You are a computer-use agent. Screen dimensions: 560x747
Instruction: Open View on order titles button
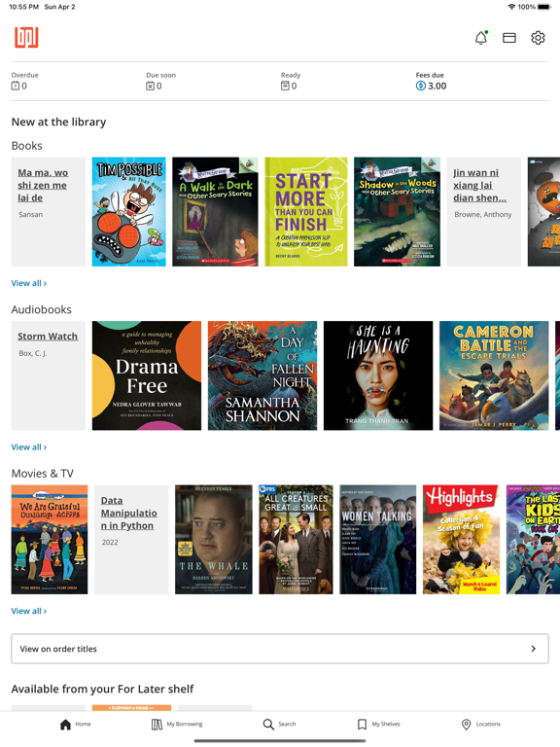coord(280,649)
